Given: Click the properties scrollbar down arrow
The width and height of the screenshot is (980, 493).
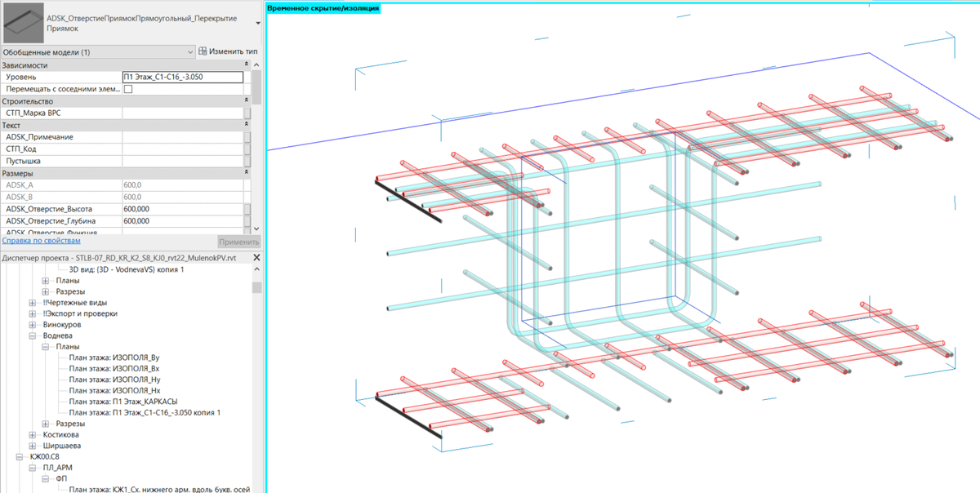Looking at the screenshot, I should [256, 229].
